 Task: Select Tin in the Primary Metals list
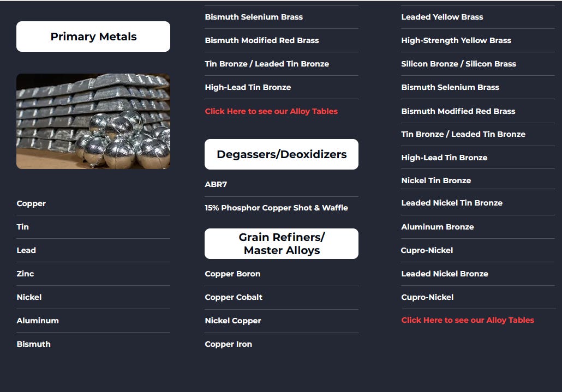tap(22, 227)
